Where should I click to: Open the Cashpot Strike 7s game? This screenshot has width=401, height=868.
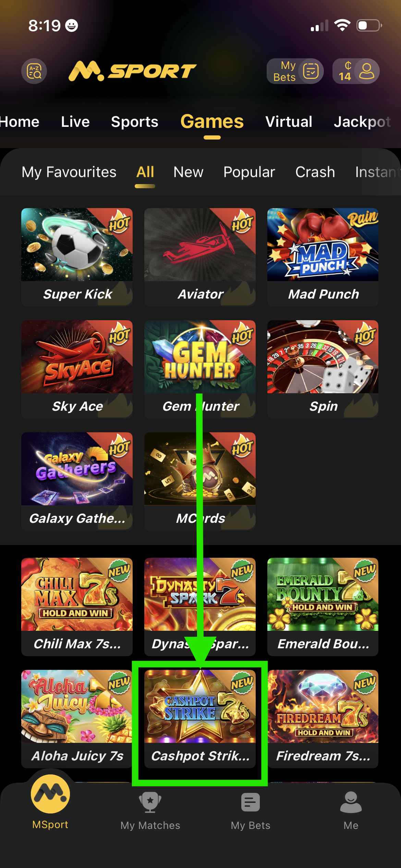tap(200, 719)
